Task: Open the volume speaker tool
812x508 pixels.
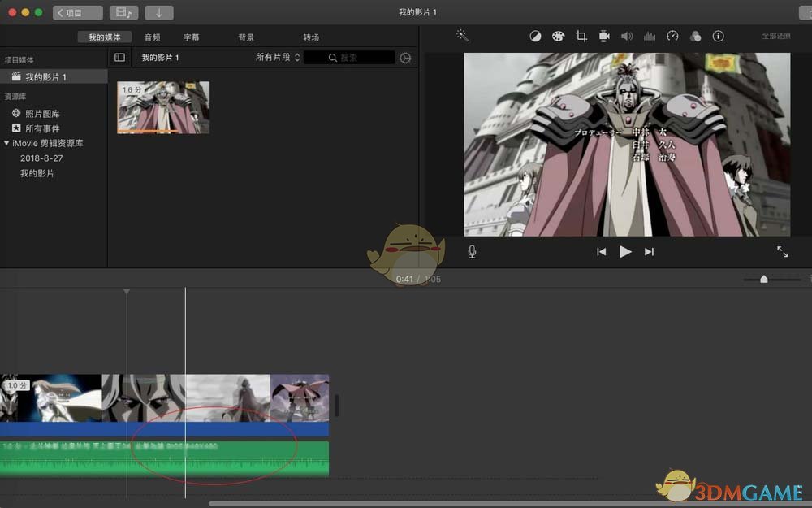Action: point(627,36)
